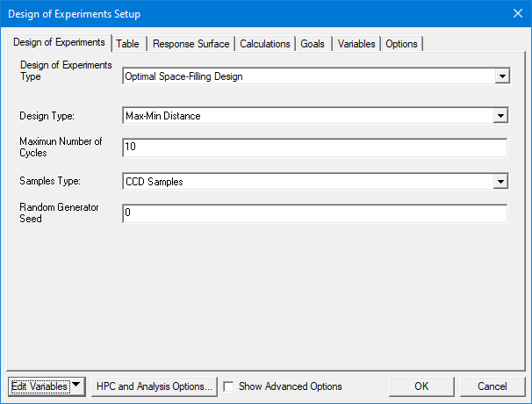Click the Optimal Space-Filling Design combo box
This screenshot has width=532, height=404.
(x=316, y=76)
